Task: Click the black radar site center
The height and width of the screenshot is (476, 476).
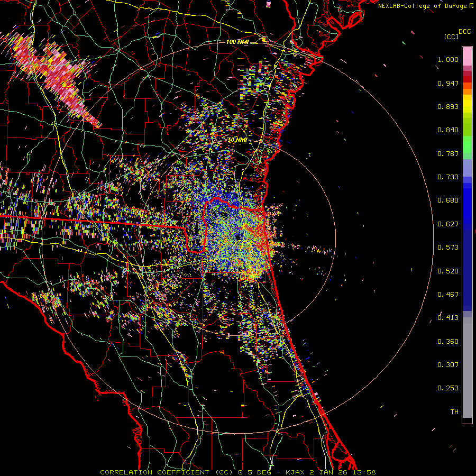Action: coord(237,237)
